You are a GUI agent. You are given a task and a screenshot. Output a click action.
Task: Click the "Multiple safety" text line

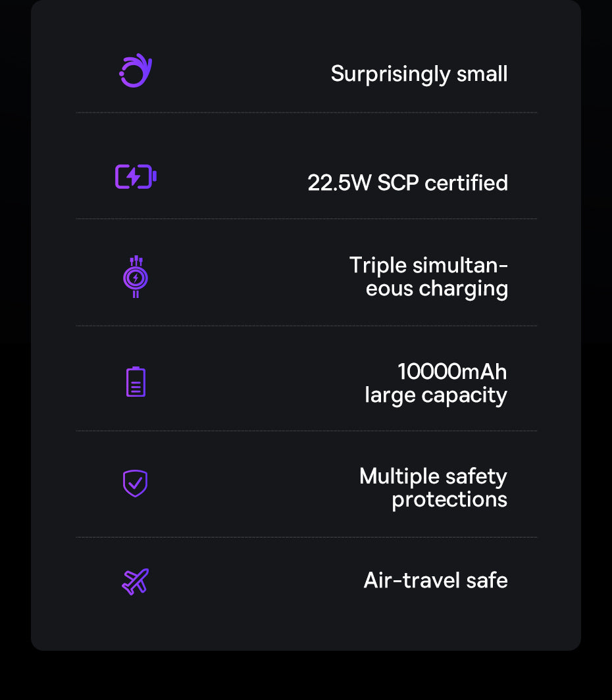433,476
